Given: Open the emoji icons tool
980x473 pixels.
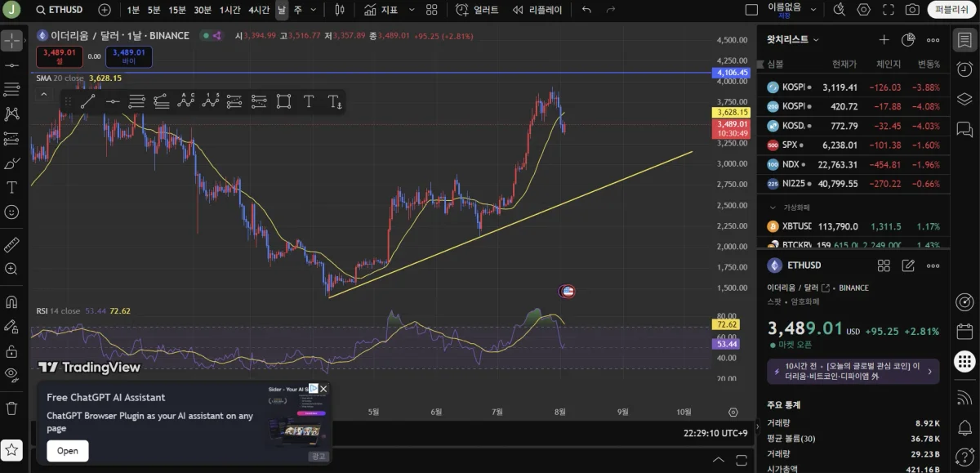Looking at the screenshot, I should [x=11, y=212].
